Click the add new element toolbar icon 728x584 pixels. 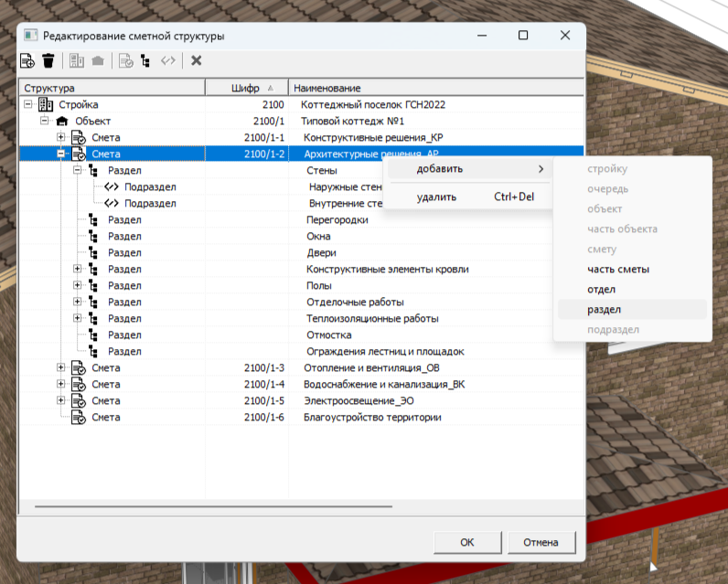pos(27,60)
